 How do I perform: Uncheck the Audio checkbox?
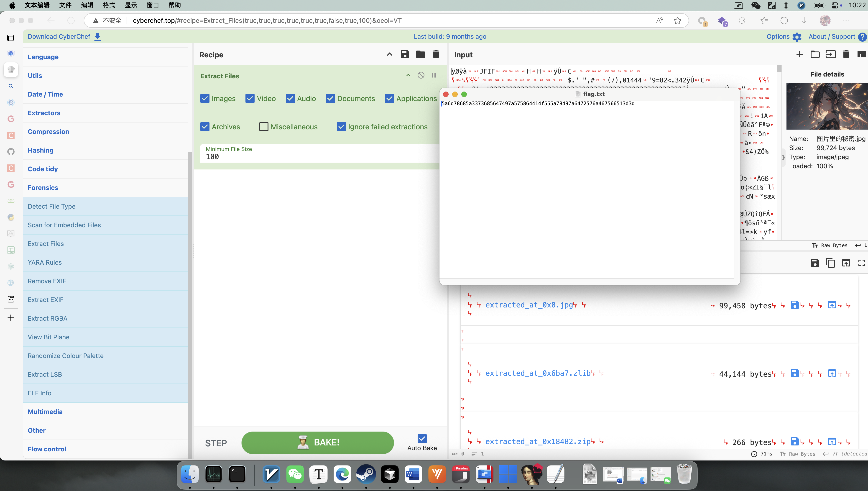click(x=290, y=98)
